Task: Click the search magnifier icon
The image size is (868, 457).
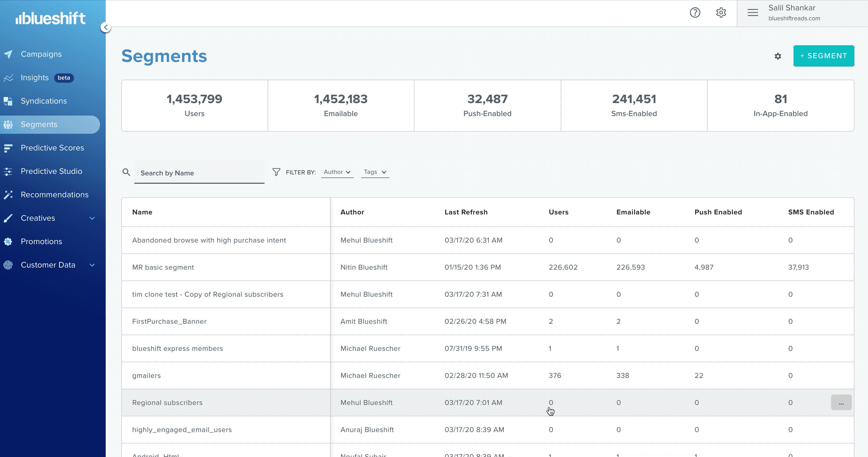Action: 126,172
